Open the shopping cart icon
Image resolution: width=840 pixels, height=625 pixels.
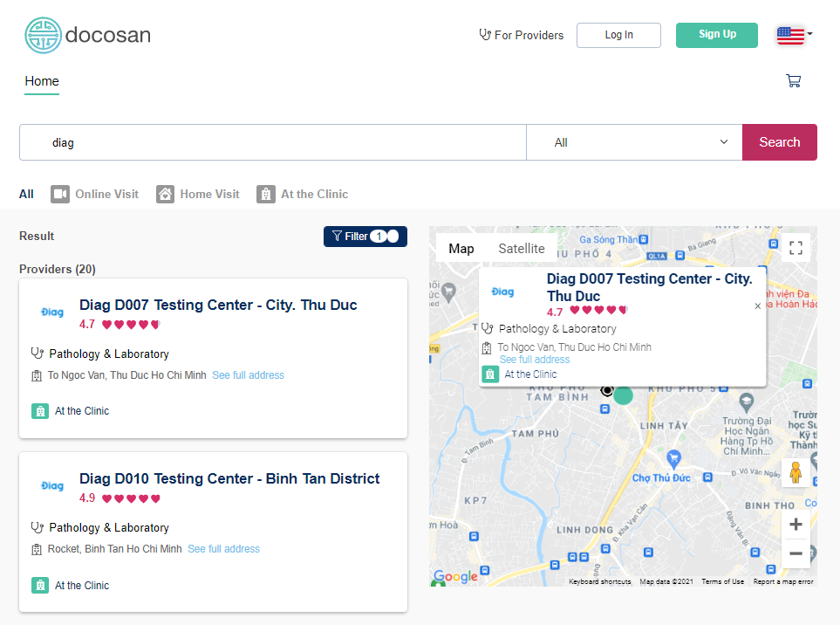tap(793, 81)
